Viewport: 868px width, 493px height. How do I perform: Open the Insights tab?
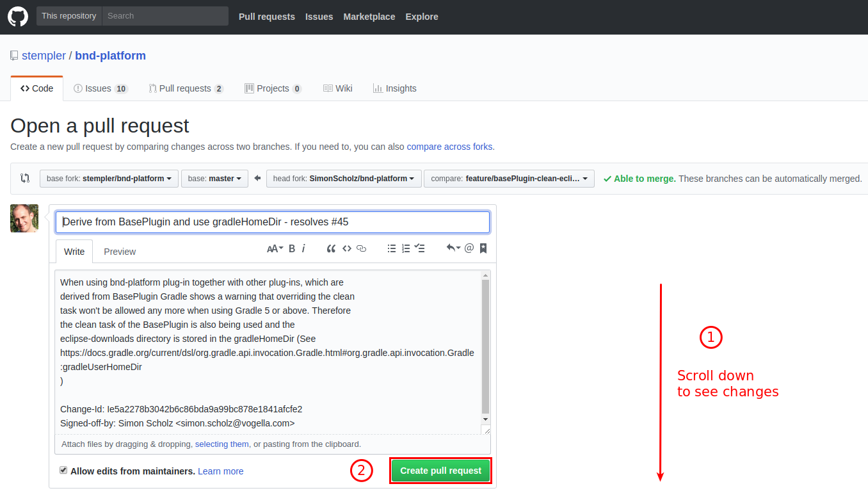(394, 88)
